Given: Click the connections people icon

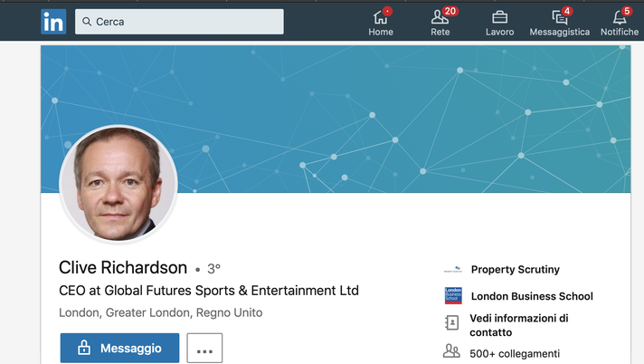Looking at the screenshot, I should tap(451, 350).
